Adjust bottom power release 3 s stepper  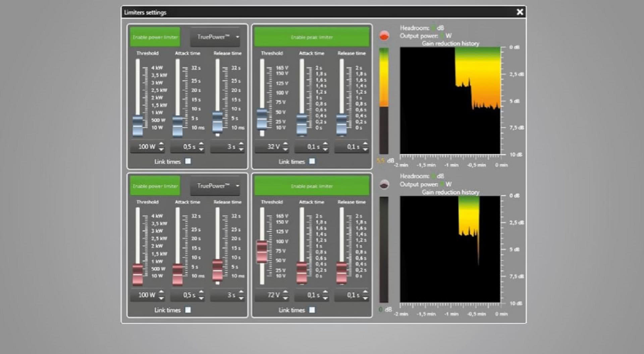pyautogui.click(x=241, y=295)
